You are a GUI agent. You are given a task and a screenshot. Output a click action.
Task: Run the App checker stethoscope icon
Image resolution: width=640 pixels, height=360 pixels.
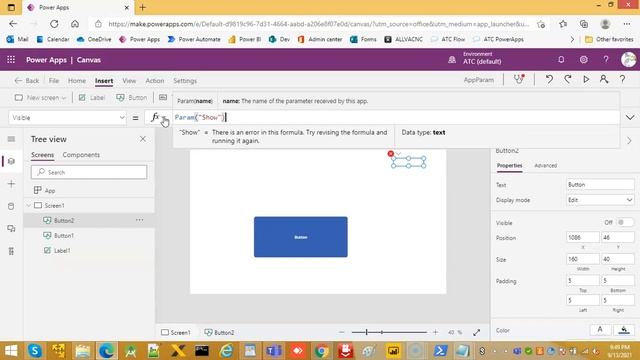pyautogui.click(x=519, y=79)
